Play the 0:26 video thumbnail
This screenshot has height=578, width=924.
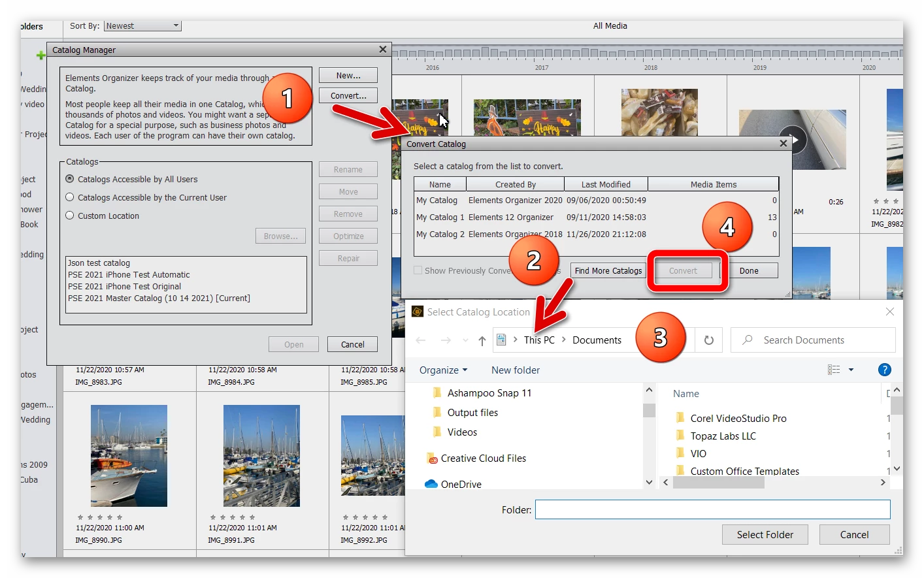click(792, 140)
